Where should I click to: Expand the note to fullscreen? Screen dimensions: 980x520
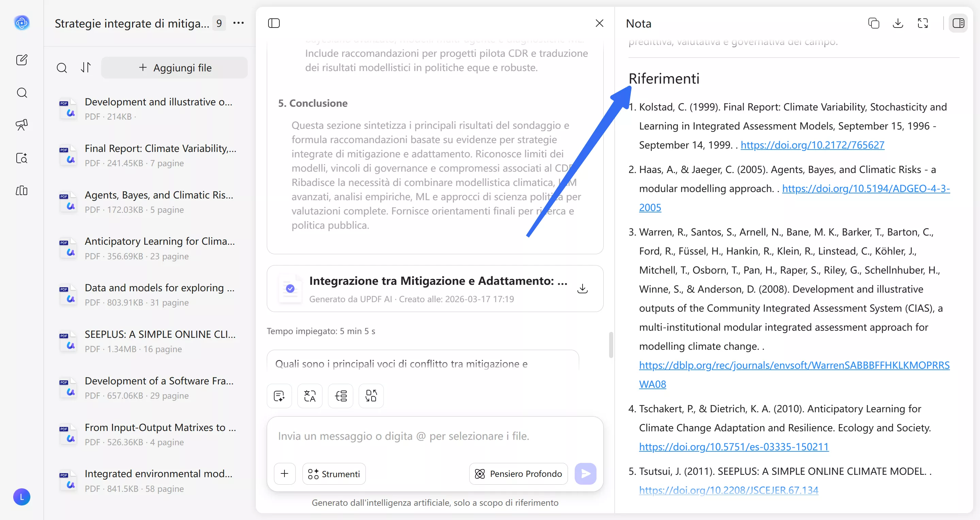coord(922,23)
